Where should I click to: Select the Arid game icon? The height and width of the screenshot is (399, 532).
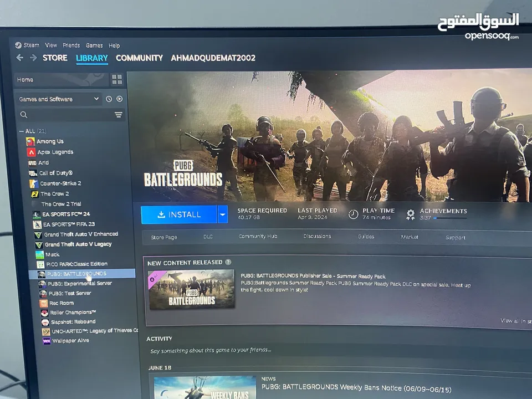click(x=33, y=163)
